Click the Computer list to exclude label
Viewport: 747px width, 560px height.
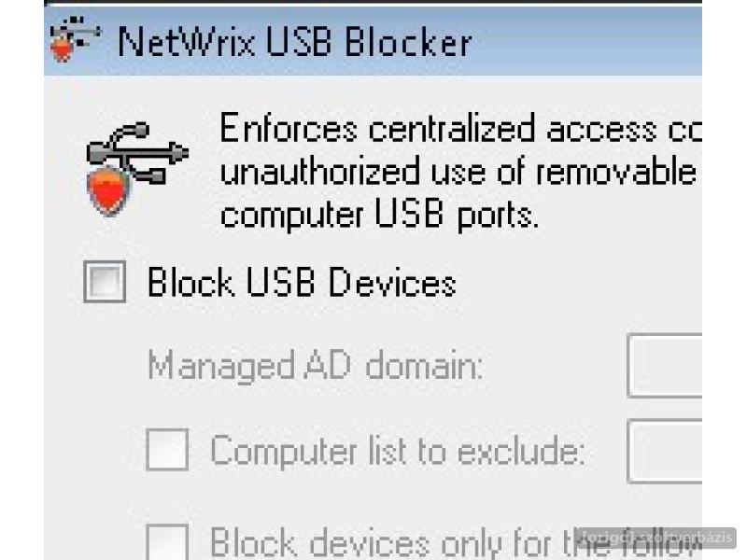[398, 451]
